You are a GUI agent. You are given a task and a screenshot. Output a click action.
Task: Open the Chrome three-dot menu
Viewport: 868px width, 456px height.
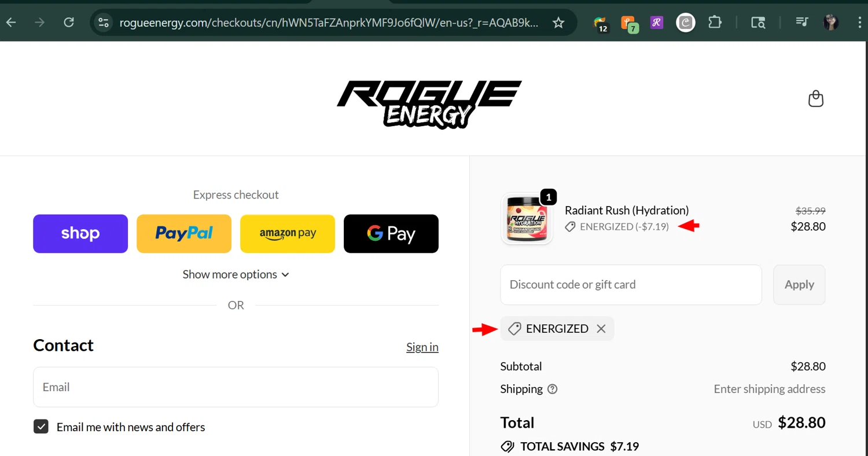pos(859,23)
